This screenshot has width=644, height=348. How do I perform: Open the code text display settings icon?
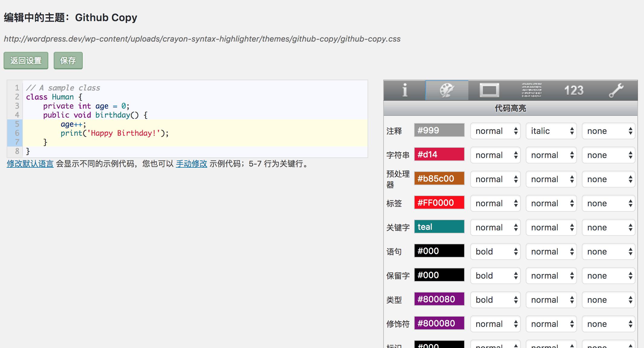coord(532,90)
